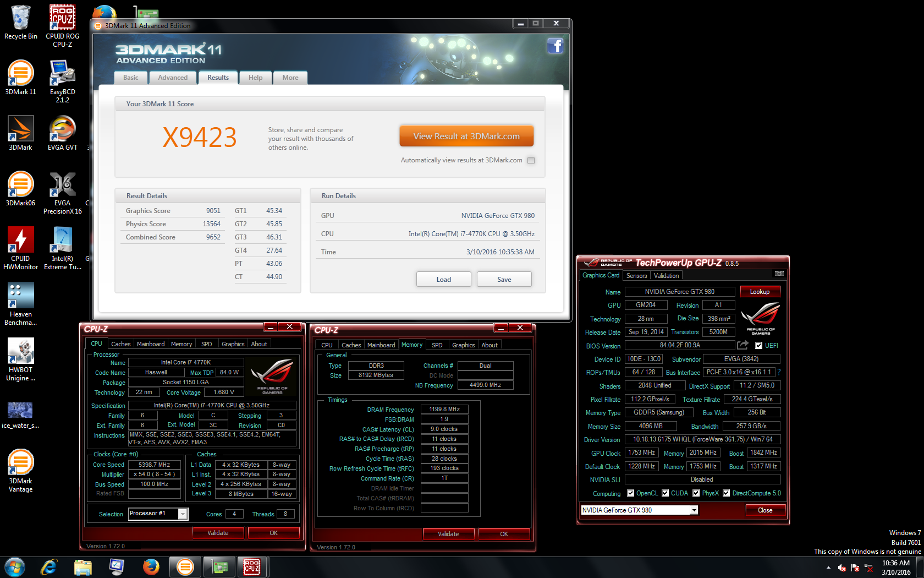
Task: Click GPU-Z BIOS export share icon
Action: click(743, 345)
